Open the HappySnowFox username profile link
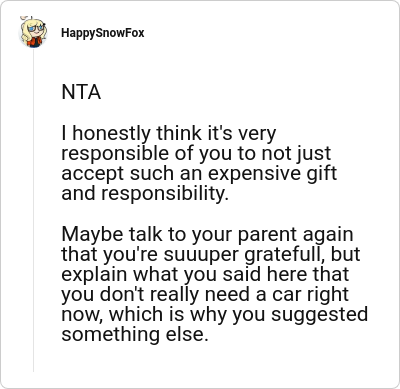The height and width of the screenshot is (389, 400). [x=103, y=33]
